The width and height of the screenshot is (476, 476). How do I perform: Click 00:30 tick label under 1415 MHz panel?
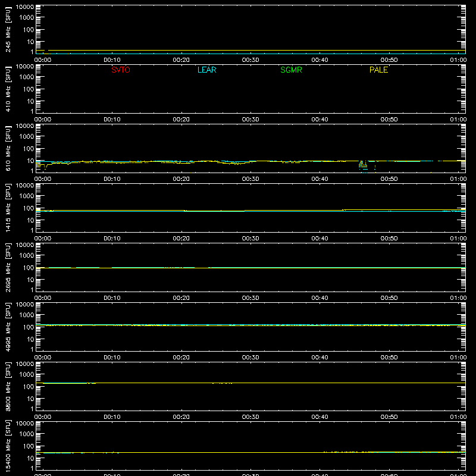click(250, 239)
